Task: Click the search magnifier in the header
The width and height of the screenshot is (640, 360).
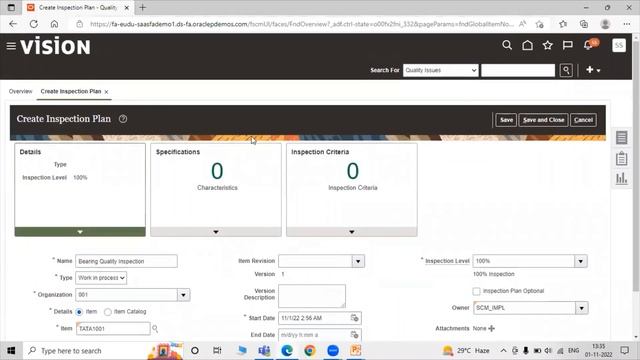Action: [507, 45]
